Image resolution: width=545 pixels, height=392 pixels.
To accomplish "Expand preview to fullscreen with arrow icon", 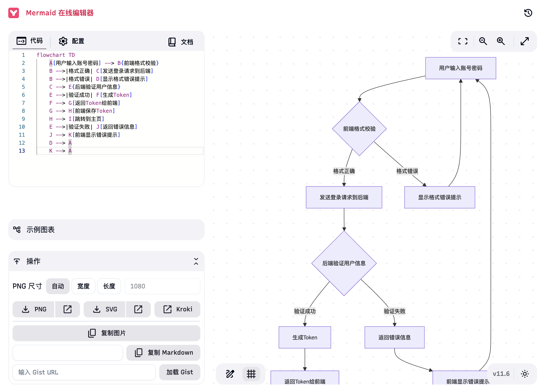I will click(525, 41).
